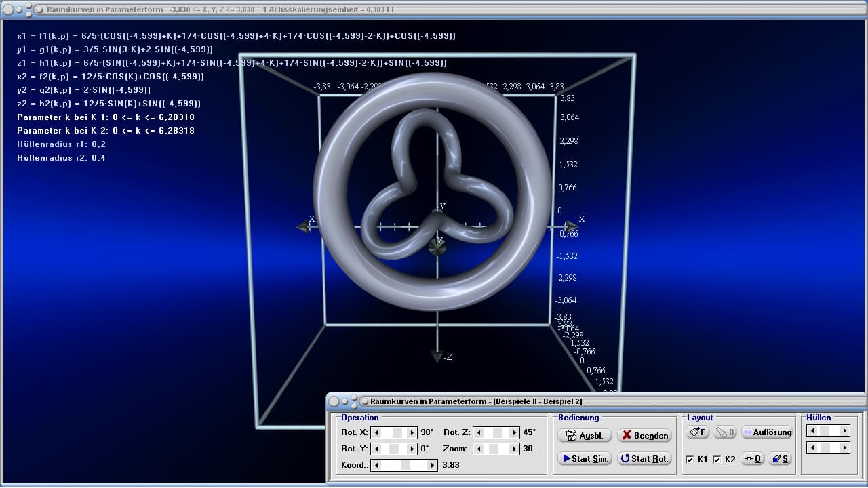Decrease Rot. X with left arrow
The width and height of the screenshot is (868, 488).
coord(376,432)
